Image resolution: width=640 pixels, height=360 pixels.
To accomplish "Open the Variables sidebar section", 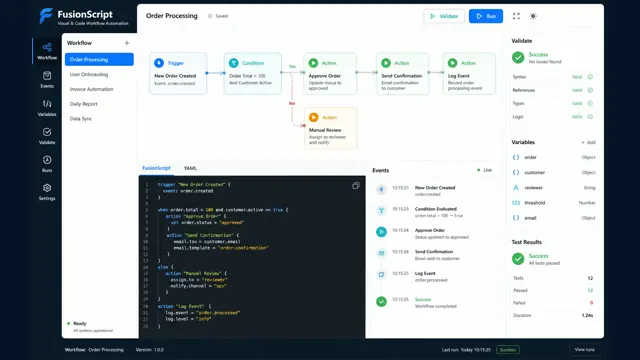I will coord(47,108).
